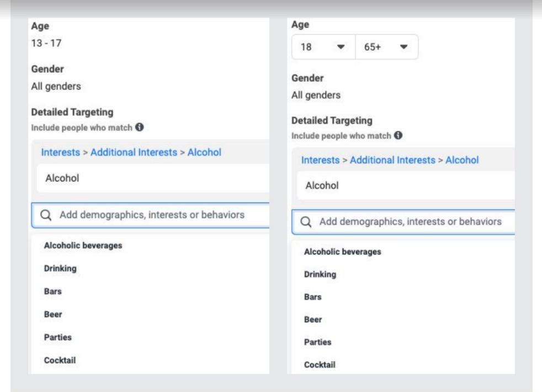Image resolution: width=542 pixels, height=392 pixels.
Task: Click search magnifier icon in left panel
Action: point(46,215)
